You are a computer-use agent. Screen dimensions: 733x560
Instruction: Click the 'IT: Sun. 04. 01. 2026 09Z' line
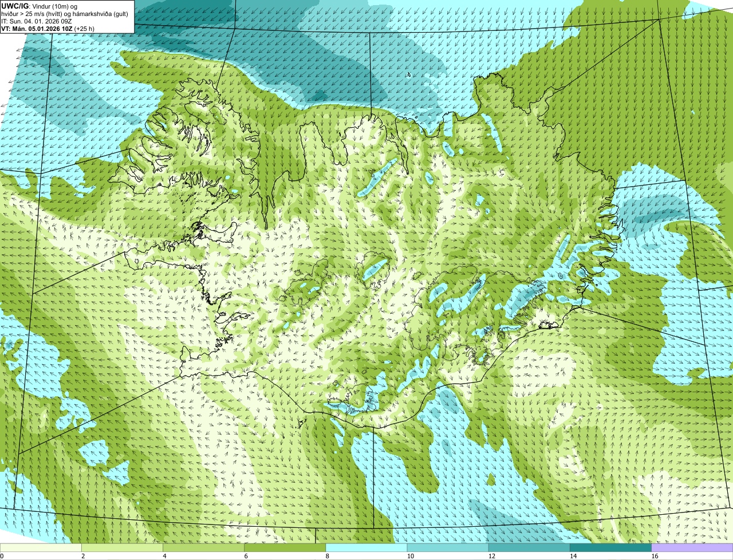[x=37, y=21]
